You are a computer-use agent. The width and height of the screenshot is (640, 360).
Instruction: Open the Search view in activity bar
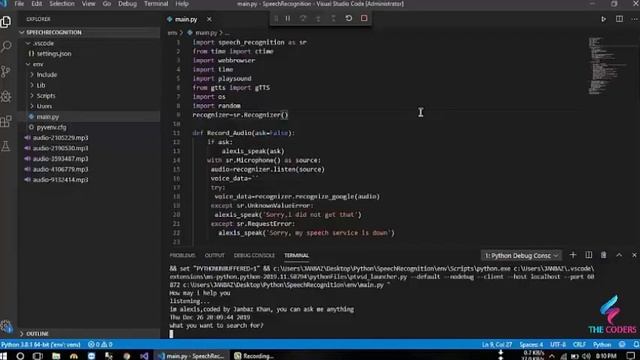6,47
